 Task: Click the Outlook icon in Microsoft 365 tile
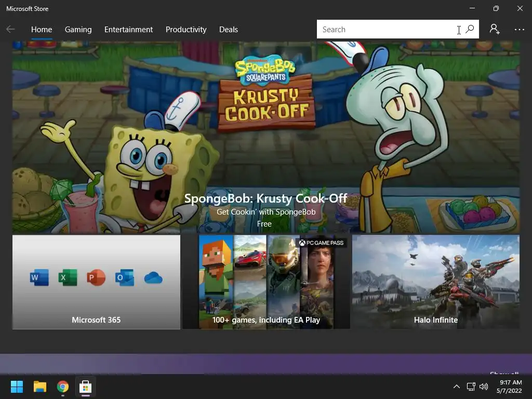click(x=125, y=277)
